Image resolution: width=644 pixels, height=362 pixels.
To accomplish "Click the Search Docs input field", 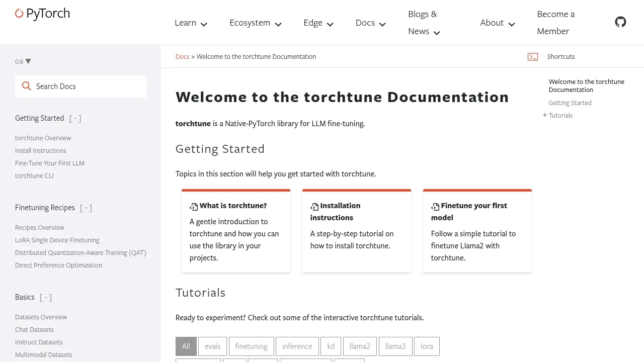I will (x=80, y=86).
